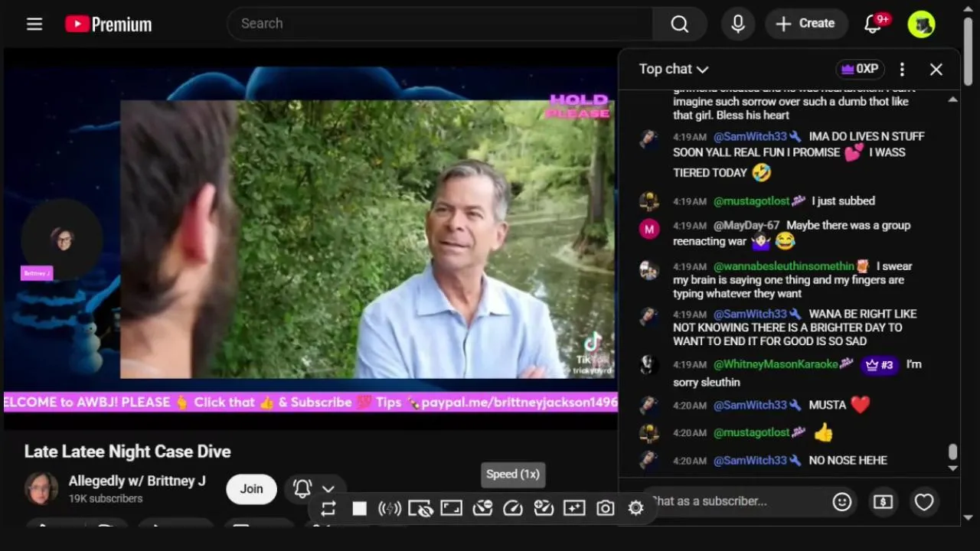Click the default speed gauge icon
Viewport: 980px width, 551px height.
(x=513, y=508)
